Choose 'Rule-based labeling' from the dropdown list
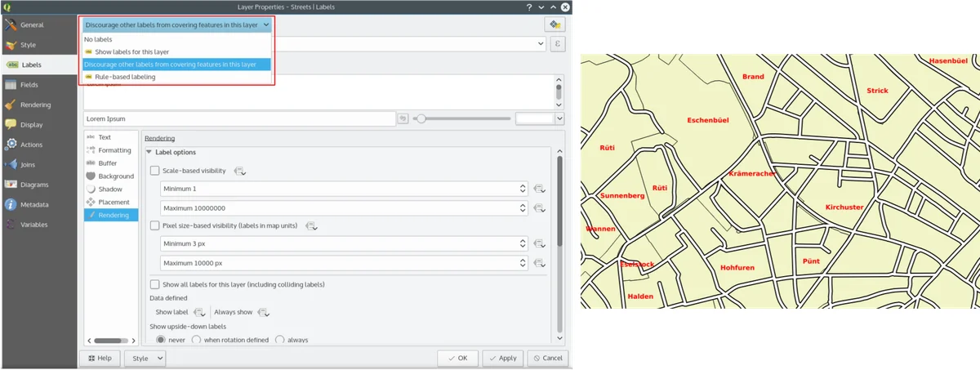 click(x=124, y=77)
